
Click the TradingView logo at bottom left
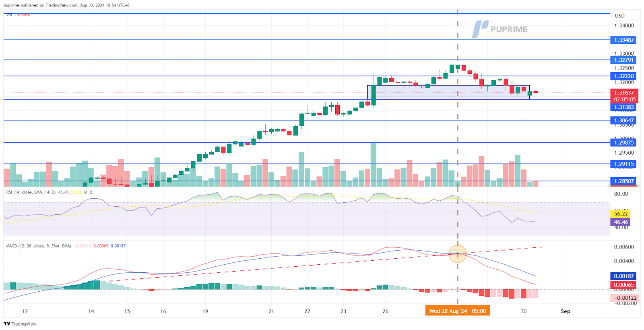pyautogui.click(x=20, y=324)
